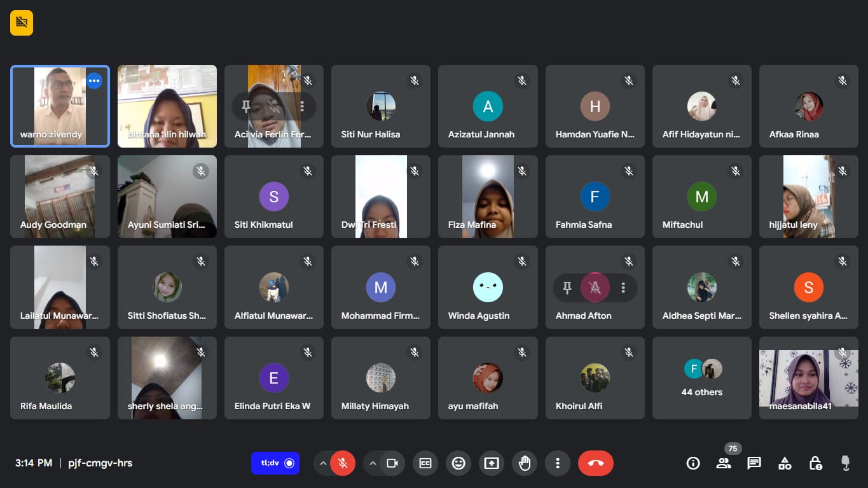Unmute the microphone with the red mic button
Image resolution: width=868 pixels, height=488 pixels.
(343, 463)
